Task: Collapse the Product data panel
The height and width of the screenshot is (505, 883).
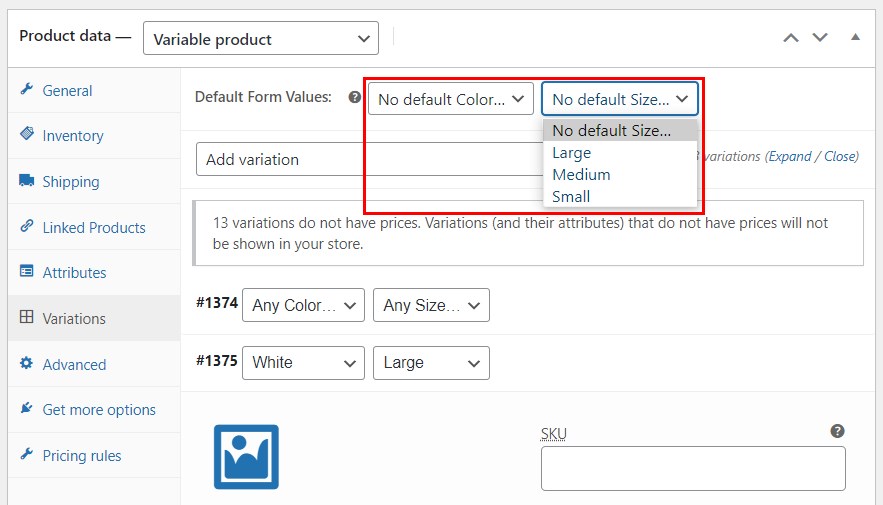Action: [x=855, y=37]
